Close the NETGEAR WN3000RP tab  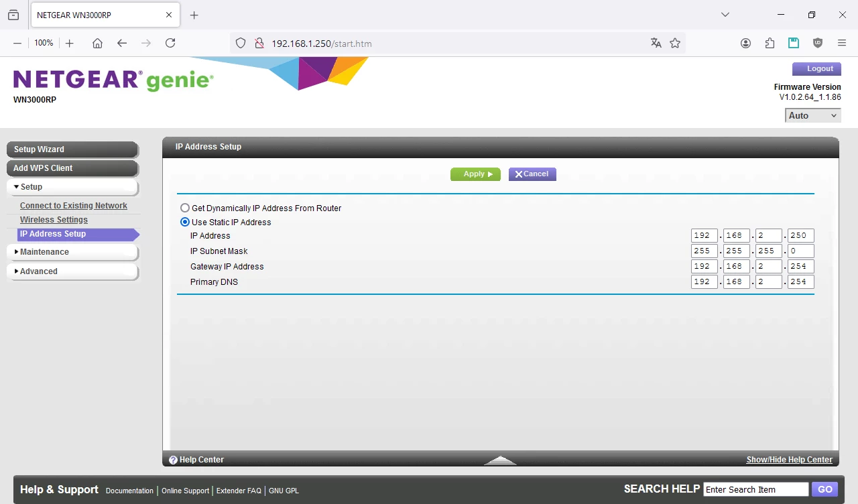[x=169, y=15]
